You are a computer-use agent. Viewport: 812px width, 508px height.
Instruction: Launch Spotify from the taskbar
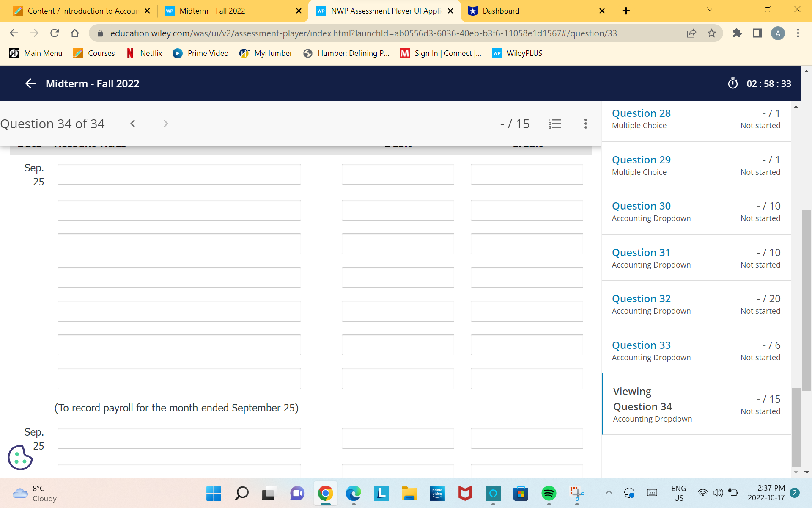549,493
